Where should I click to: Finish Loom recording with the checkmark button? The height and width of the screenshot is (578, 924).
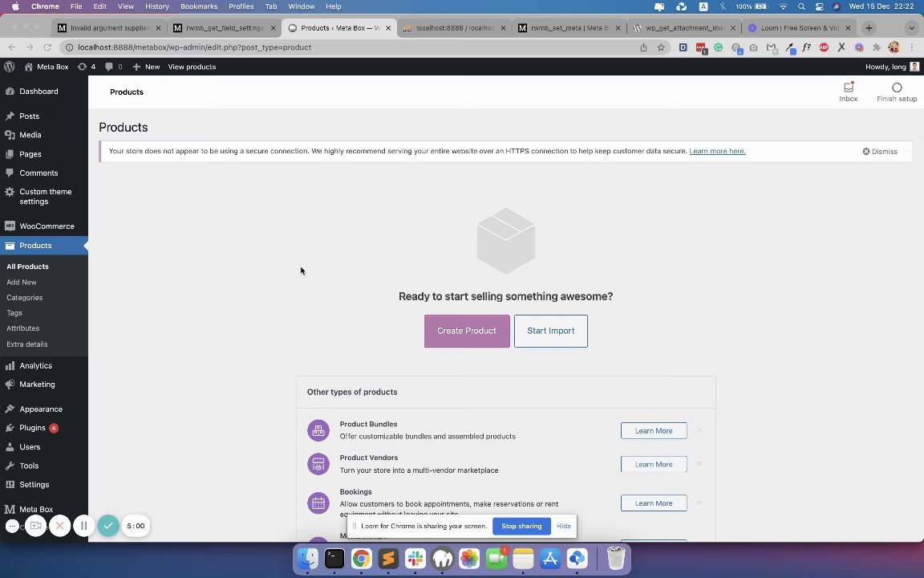108,526
